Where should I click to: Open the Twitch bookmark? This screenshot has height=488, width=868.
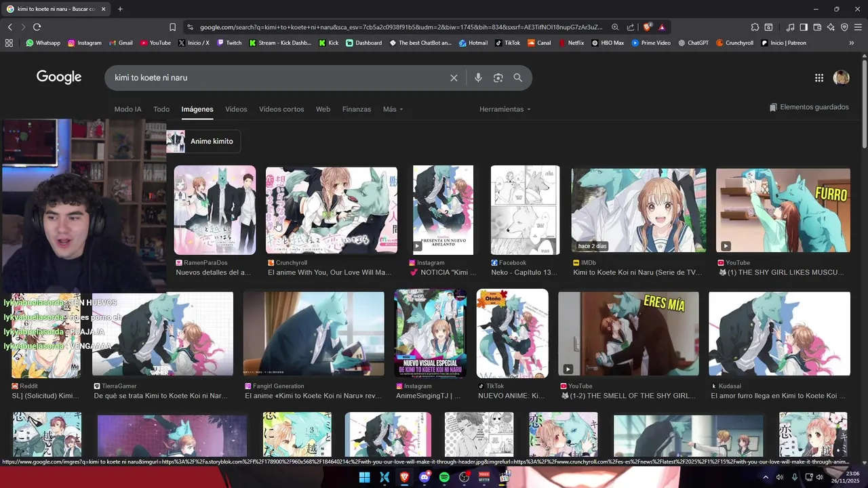(x=229, y=43)
